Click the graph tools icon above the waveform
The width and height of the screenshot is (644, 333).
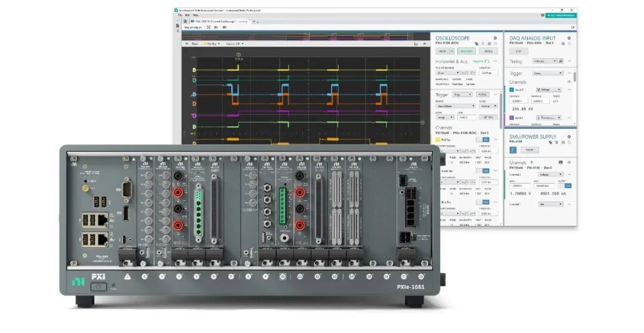pos(416,43)
